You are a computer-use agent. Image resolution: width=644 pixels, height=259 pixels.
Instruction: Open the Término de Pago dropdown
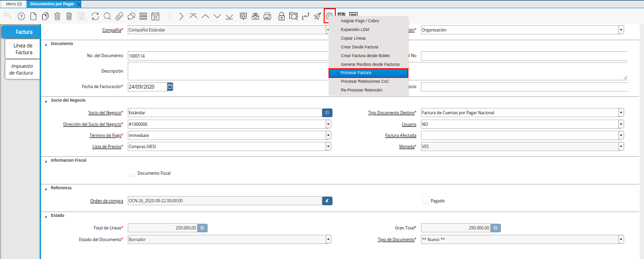click(x=328, y=136)
